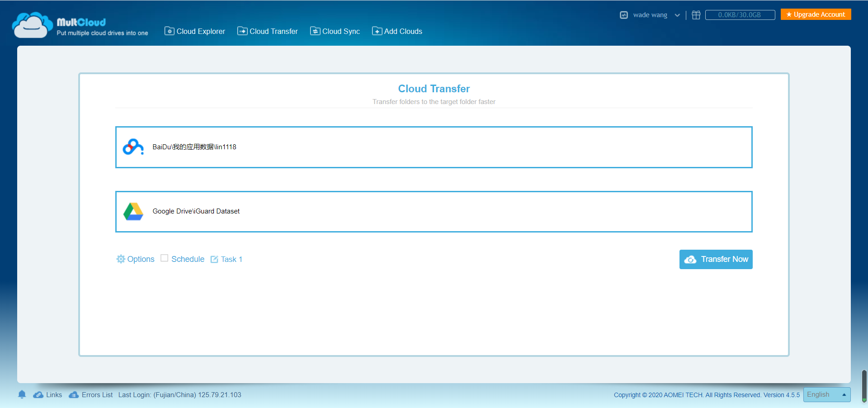Open the gift/promotions icon in top bar
The image size is (868, 408).
[696, 14]
